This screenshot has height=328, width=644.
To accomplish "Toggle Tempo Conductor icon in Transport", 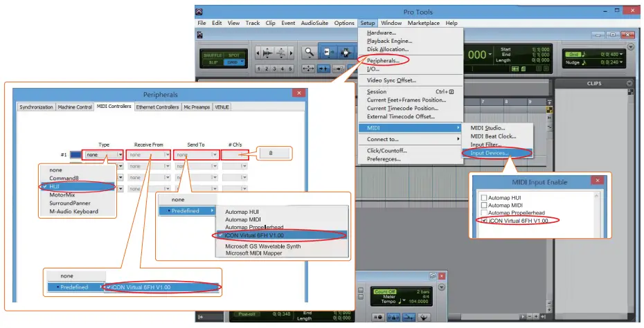I will [423, 317].
